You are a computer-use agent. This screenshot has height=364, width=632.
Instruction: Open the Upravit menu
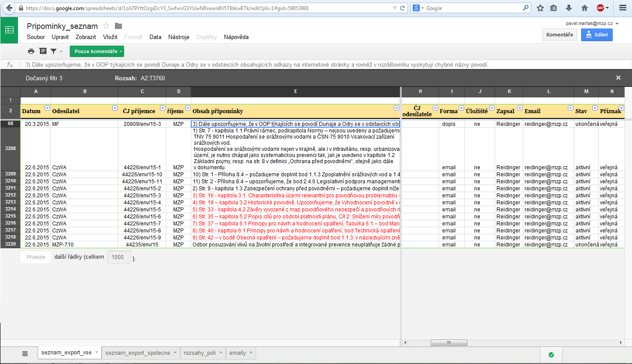60,37
